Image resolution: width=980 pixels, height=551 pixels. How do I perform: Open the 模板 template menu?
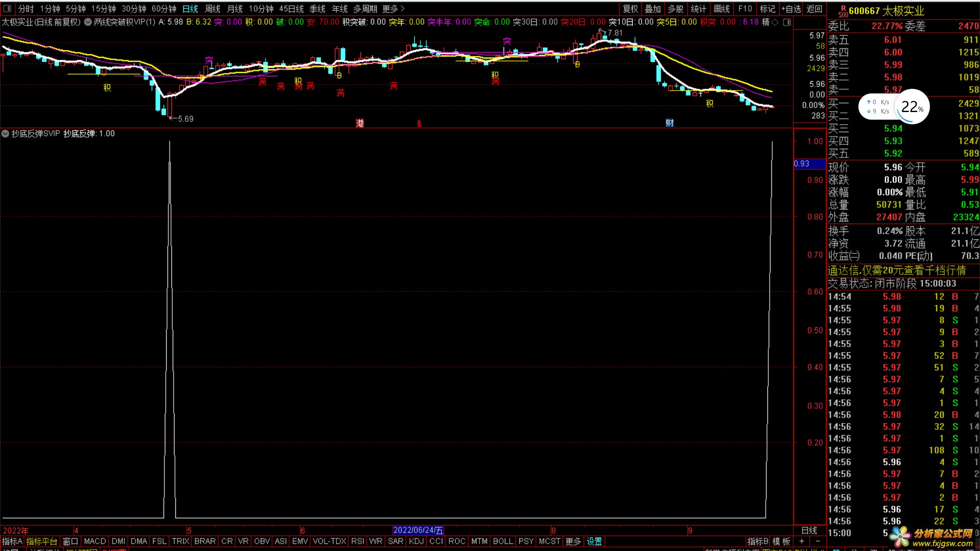(x=781, y=541)
